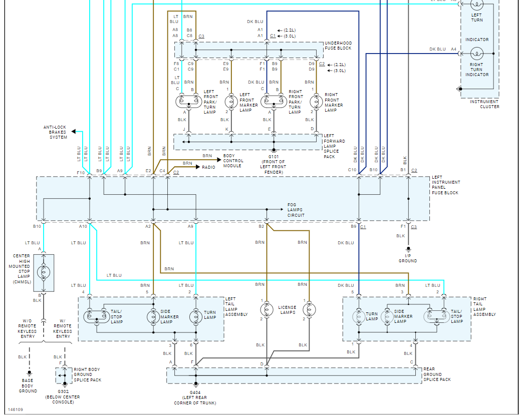This screenshot has width=523, height=420.
Task: Click the right front marker lamp bulb symbol
Action: tap(316, 101)
